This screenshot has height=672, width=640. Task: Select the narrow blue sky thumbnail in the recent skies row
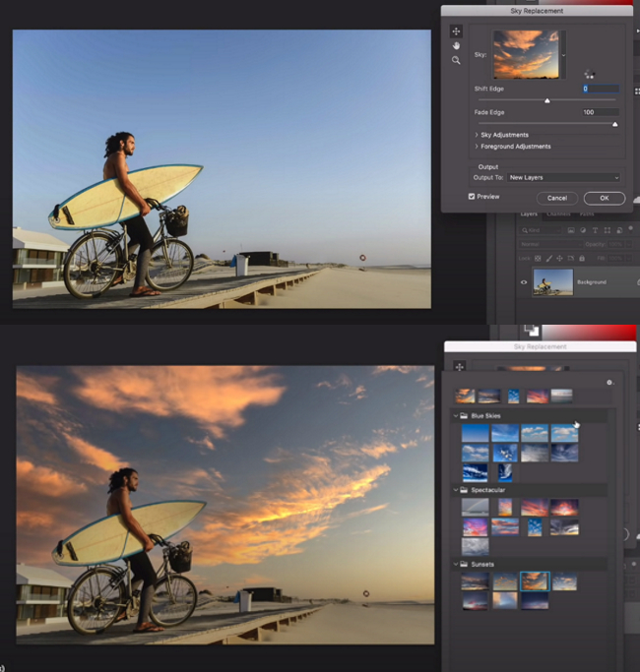click(x=513, y=396)
